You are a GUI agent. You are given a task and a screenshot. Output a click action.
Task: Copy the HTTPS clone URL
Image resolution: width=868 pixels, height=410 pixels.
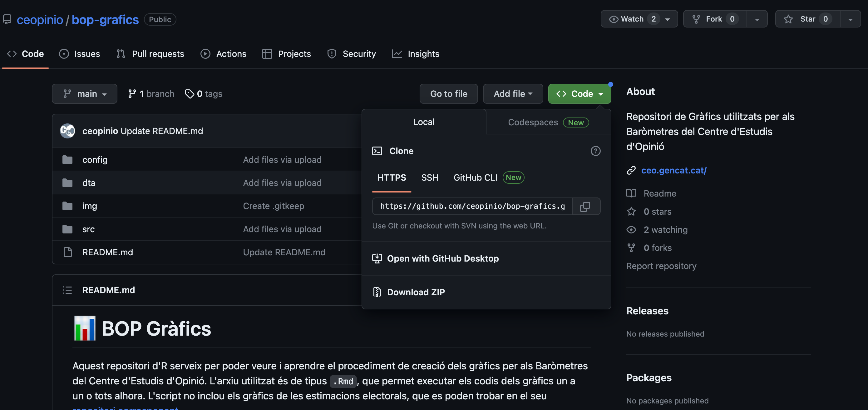585,206
